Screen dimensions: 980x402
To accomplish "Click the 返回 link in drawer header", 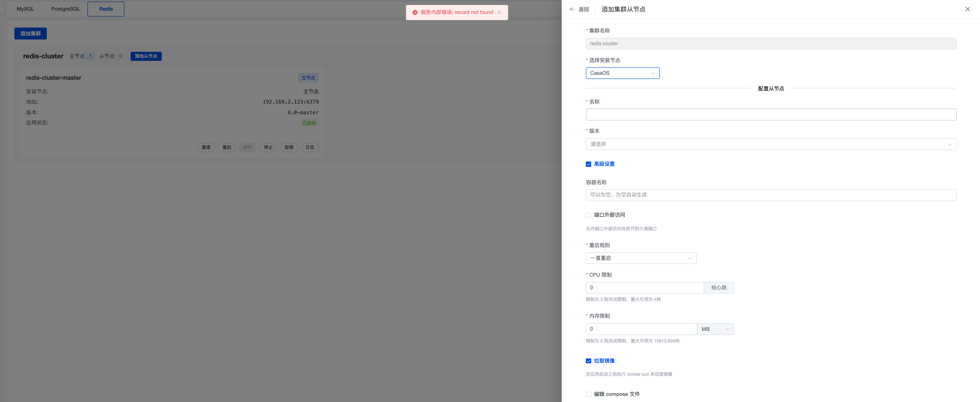I will 584,9.
